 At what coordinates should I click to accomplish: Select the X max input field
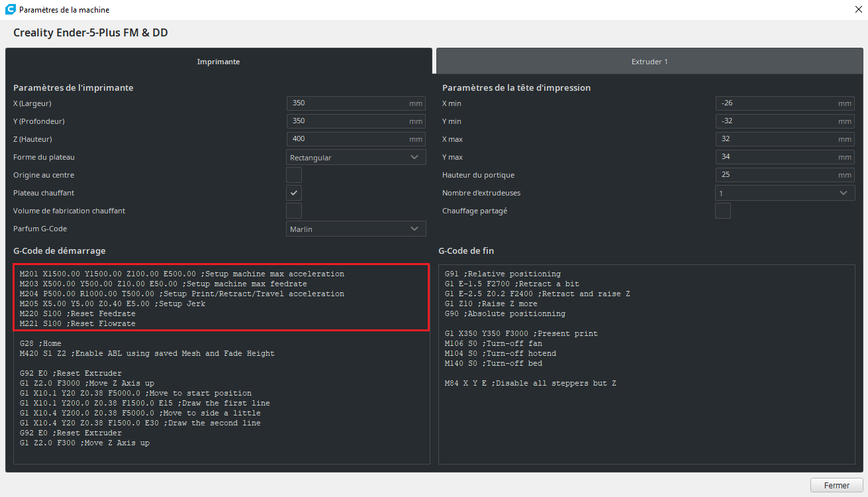785,139
